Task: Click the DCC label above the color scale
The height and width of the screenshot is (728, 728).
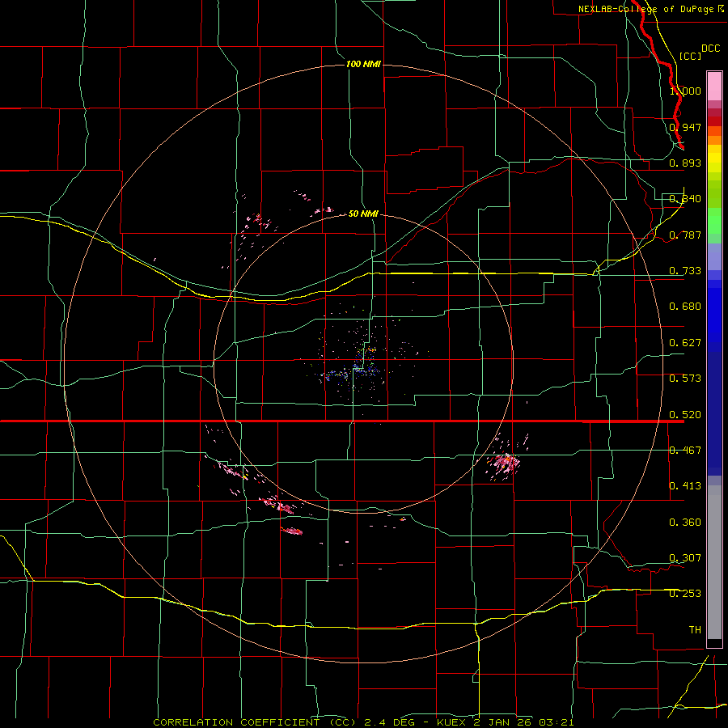Action: pyautogui.click(x=710, y=49)
